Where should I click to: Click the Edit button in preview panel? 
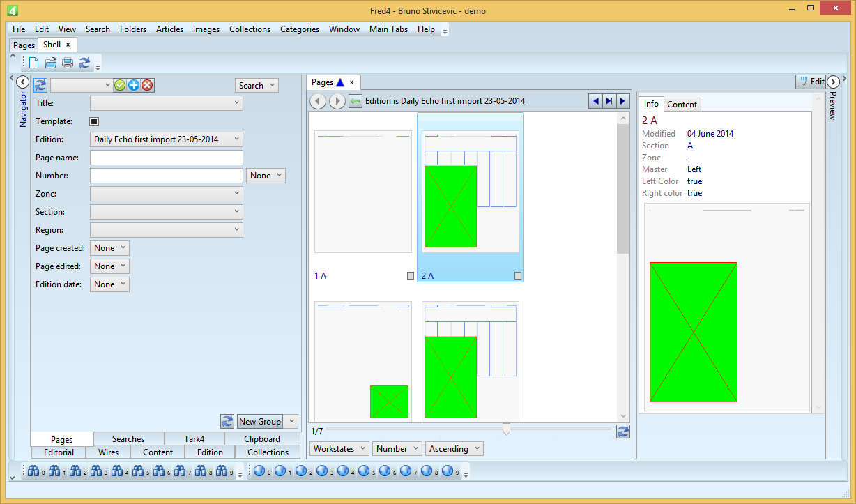811,82
